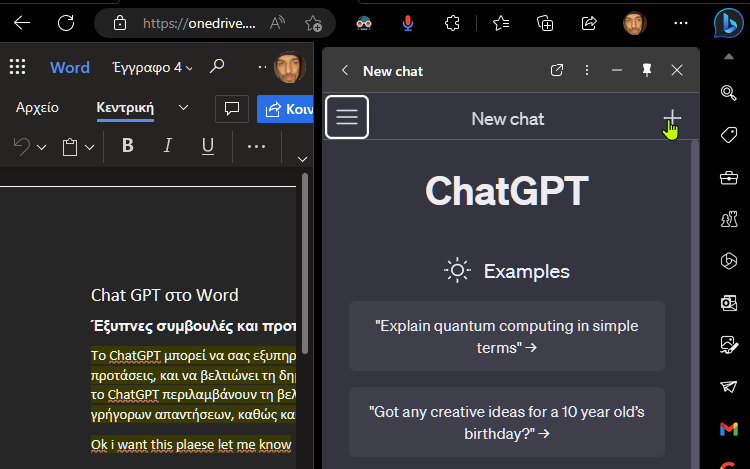
Task: Open the Gmail icon in the sidebar
Action: tap(728, 429)
